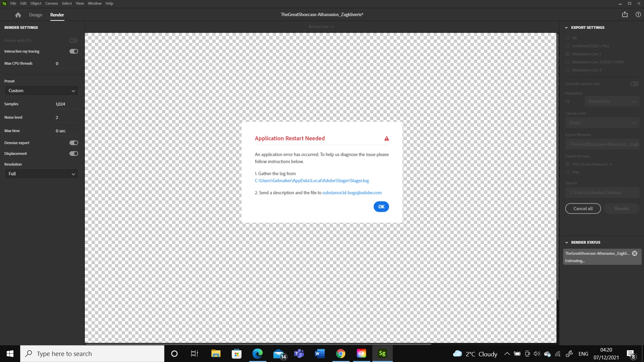Open the Help question mark icon
Screen dimensions: 644x362
(x=638, y=14)
